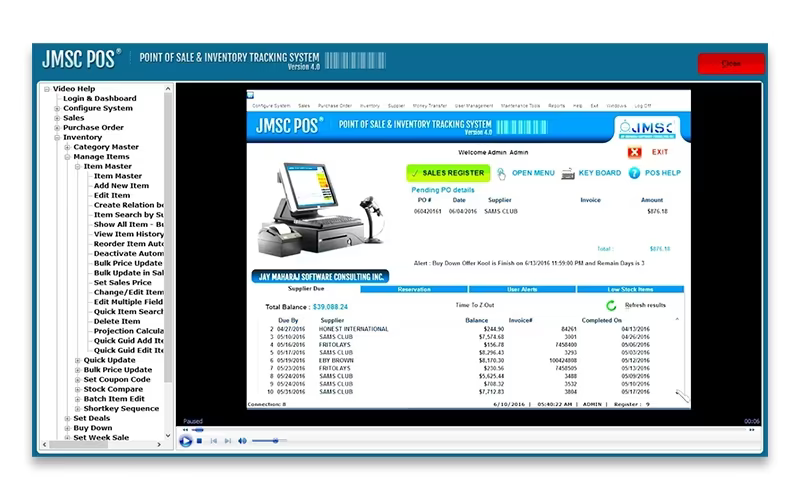The height and width of the screenshot is (500, 800).
Task: Switch to the Low Stock Items tab
Action: coord(630,289)
